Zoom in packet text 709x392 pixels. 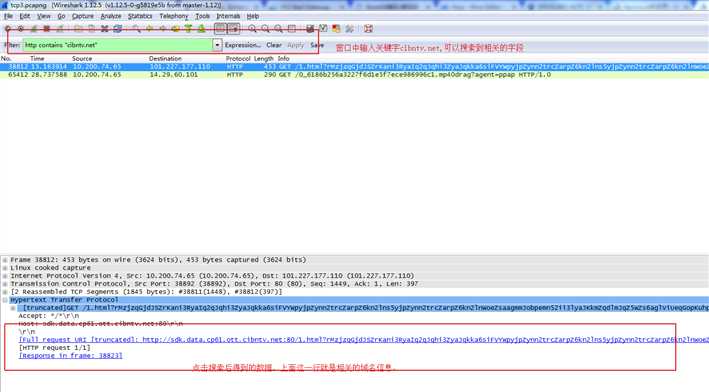tap(252, 28)
